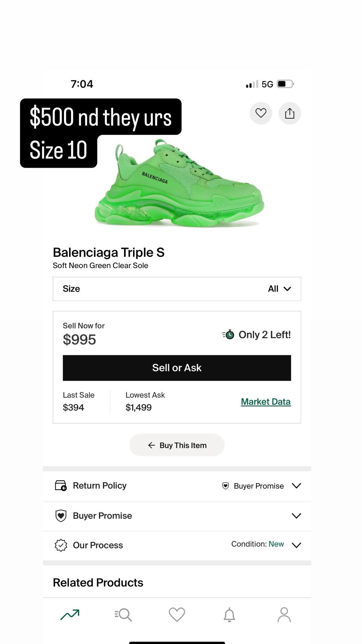Click the Buy This Item button

pyautogui.click(x=177, y=445)
